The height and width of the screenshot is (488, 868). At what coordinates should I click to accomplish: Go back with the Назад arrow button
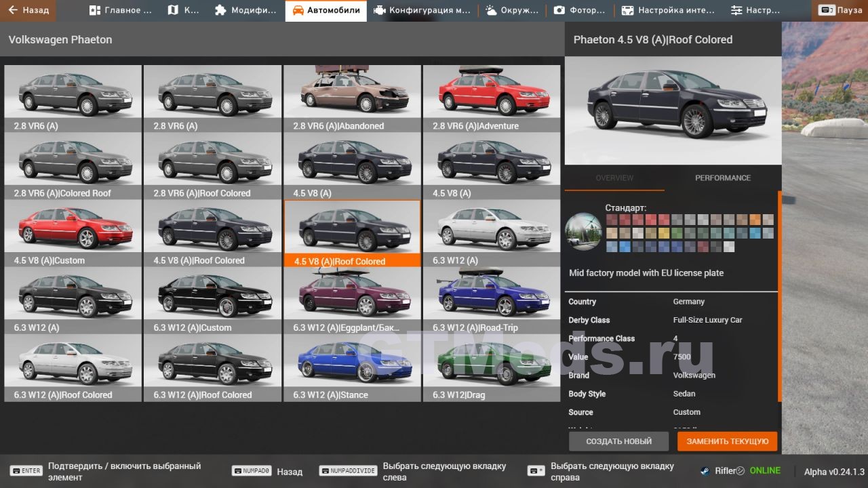pyautogui.click(x=28, y=10)
